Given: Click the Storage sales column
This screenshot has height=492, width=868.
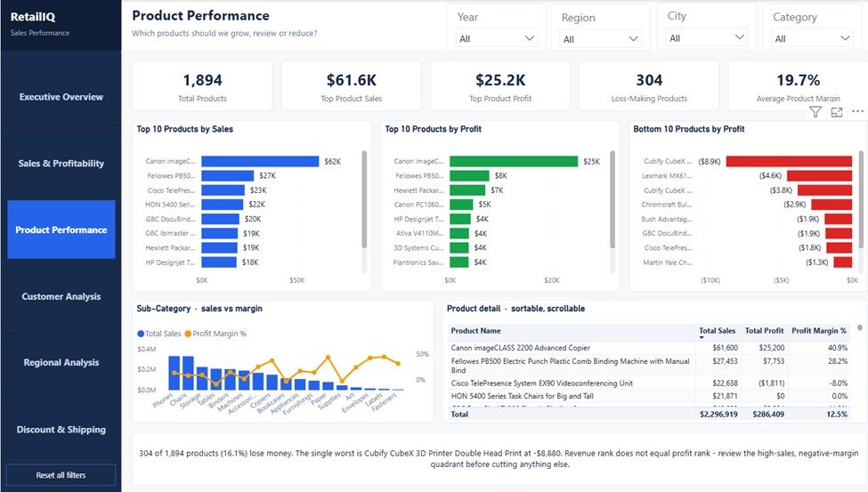Looking at the screenshot, I should coord(202,378).
